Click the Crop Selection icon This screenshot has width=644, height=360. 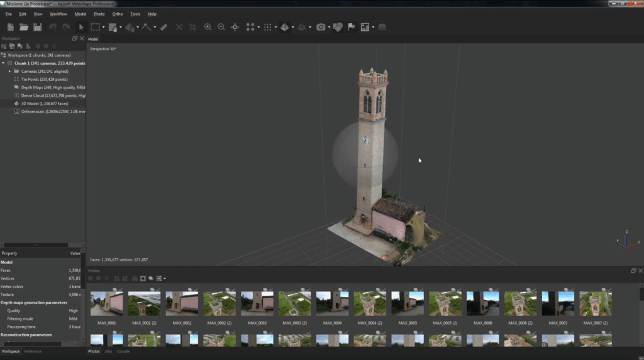pos(192,27)
